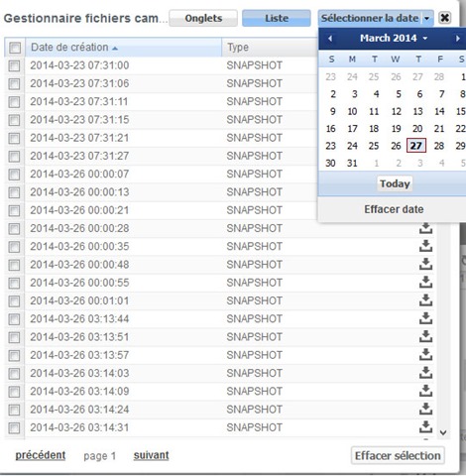Open the March 2014 month picker dropdown
This screenshot has height=476, width=466.
(x=394, y=39)
